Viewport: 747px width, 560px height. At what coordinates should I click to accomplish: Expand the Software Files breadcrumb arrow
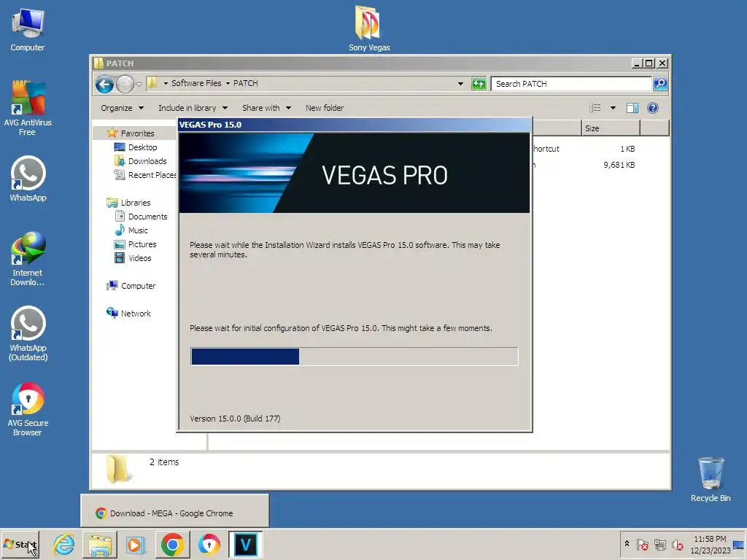coord(228,83)
